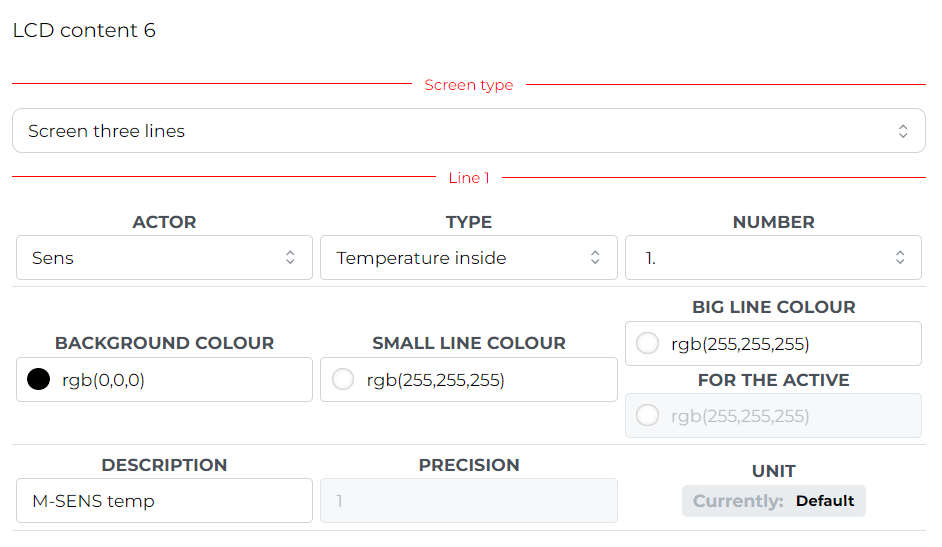Image resolution: width=942 pixels, height=547 pixels.
Task: Click the black background colour swatch
Action: pos(38,379)
